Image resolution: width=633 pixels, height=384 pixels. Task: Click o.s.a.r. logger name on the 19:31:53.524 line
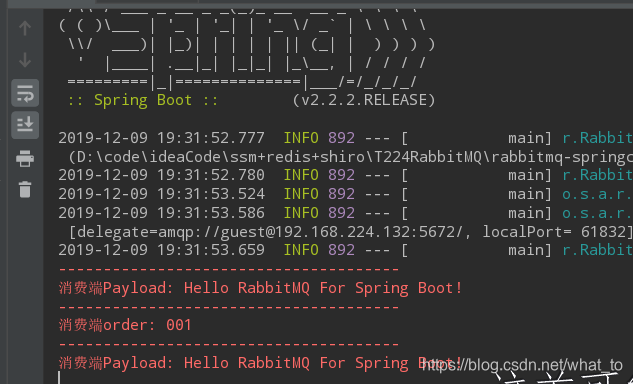pos(597,194)
